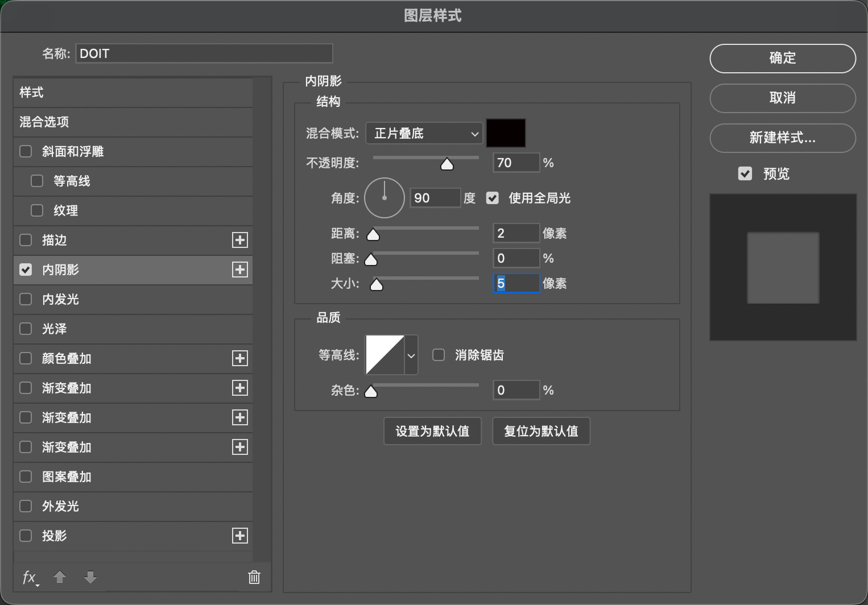Click the contour curve thumbnail
This screenshot has height=605, width=868.
pyautogui.click(x=385, y=355)
